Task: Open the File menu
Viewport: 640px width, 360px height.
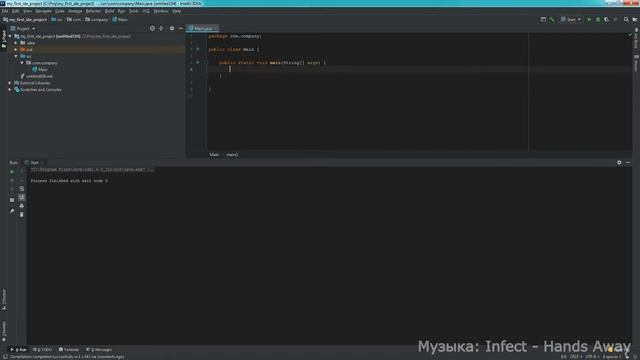Action: 5,11
